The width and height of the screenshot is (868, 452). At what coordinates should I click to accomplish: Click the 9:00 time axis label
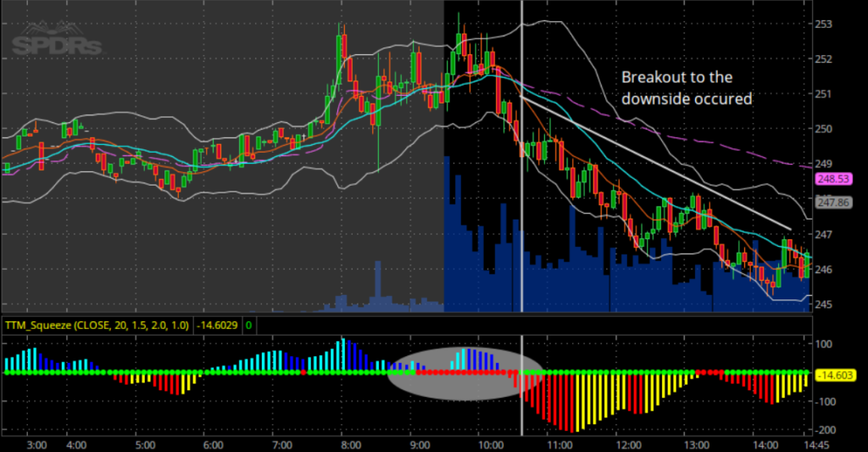(420, 445)
